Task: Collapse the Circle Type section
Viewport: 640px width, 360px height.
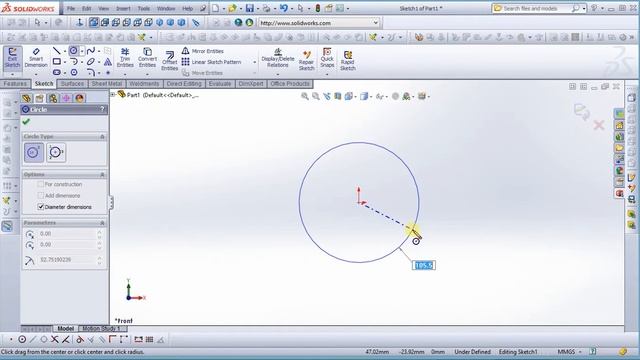Action: coord(102,136)
